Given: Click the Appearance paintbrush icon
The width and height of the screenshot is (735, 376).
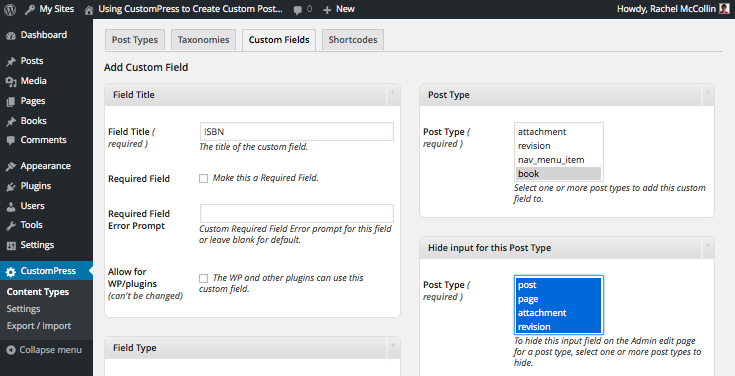Looking at the screenshot, I should pos(11,166).
